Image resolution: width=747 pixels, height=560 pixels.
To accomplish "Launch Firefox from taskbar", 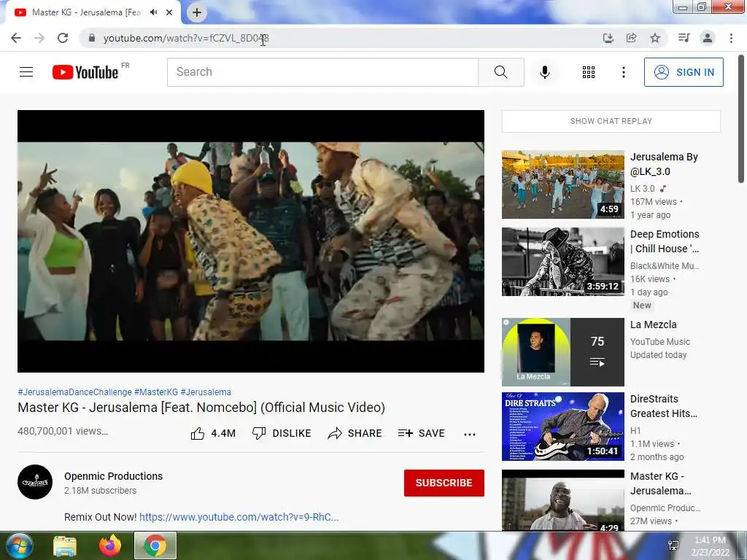I will coord(110,545).
